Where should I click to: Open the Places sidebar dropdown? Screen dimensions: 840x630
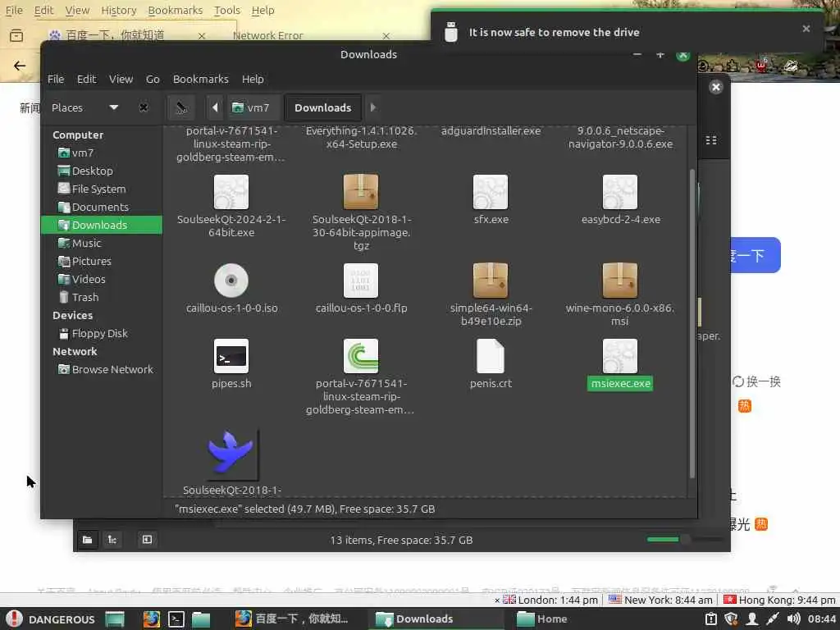pyautogui.click(x=113, y=107)
